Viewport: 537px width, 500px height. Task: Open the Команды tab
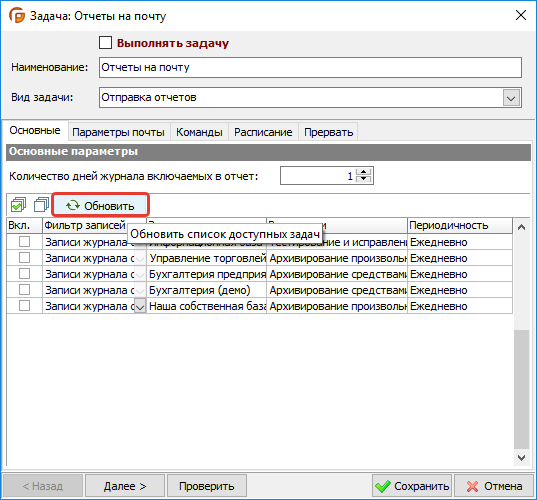[199, 132]
